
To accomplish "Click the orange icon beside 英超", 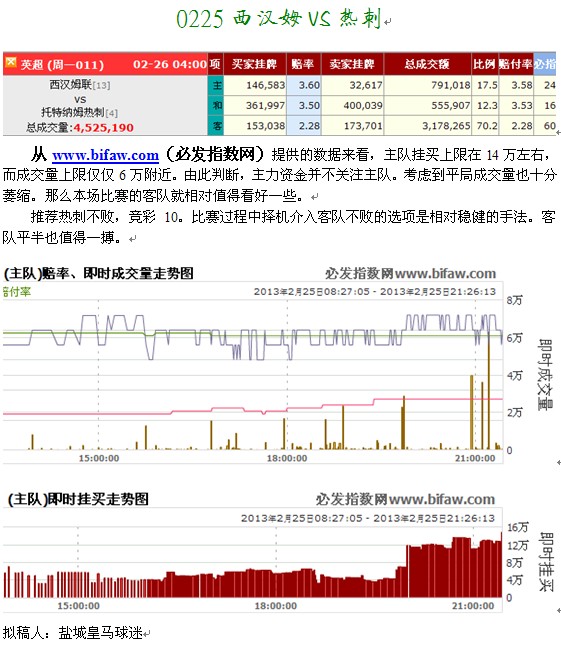I will point(11,62).
